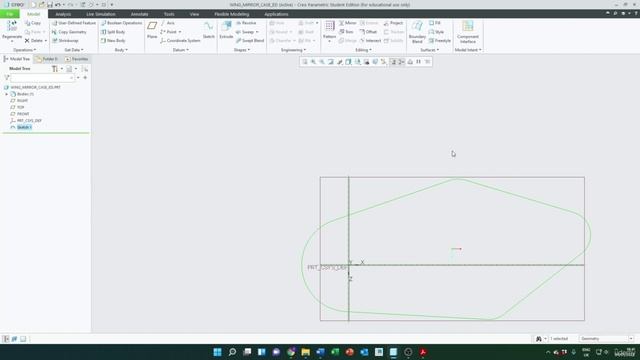The height and width of the screenshot is (360, 640).
Task: Select the Revolve tool
Action: pos(246,23)
